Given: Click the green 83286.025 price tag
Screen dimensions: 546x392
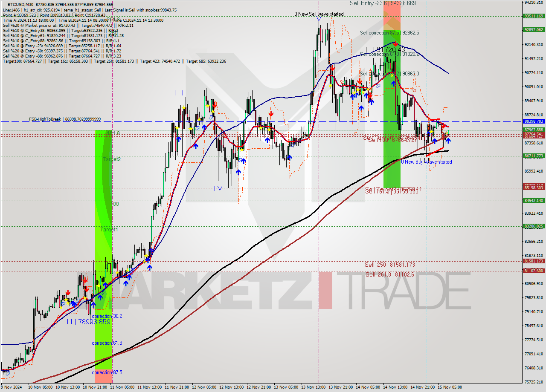Looking at the screenshot, I should pyautogui.click(x=534, y=226).
